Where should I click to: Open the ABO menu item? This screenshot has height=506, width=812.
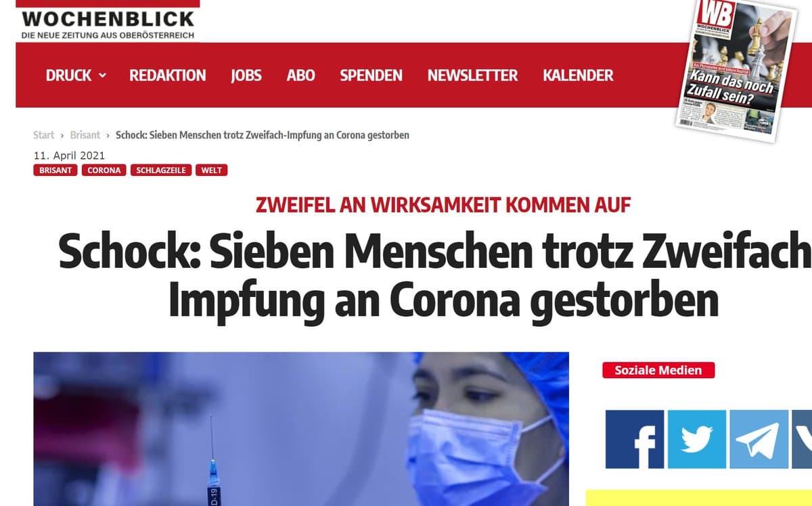300,75
